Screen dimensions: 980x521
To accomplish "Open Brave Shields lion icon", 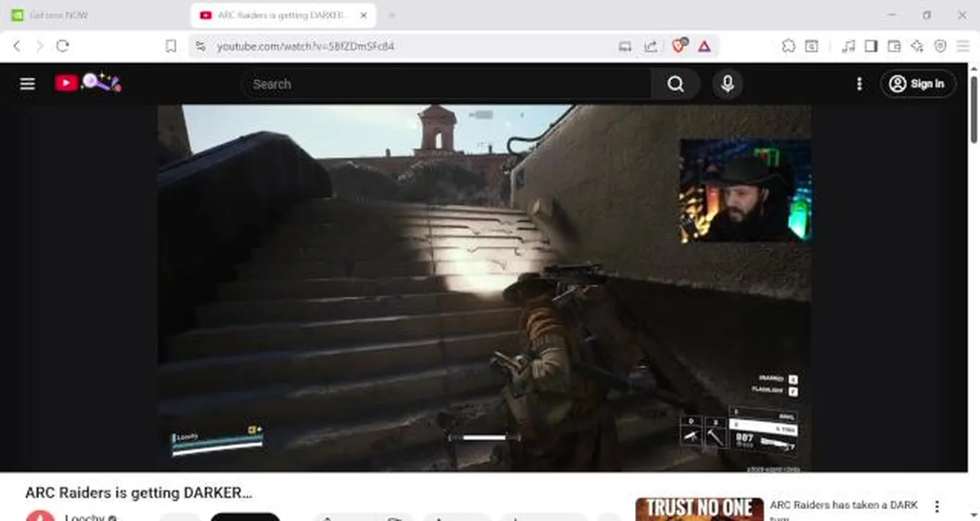I will point(679,46).
